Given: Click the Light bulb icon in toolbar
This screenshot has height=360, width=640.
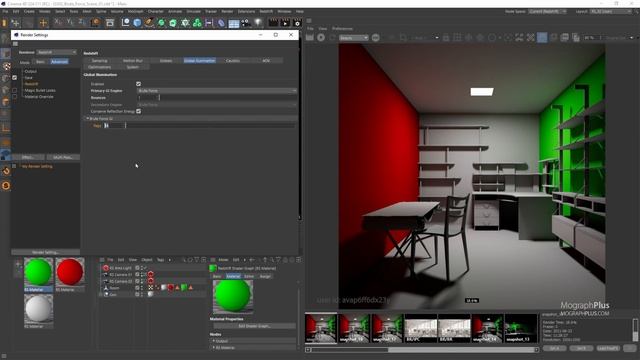Looking at the screenshot, I should pyautogui.click(x=258, y=22).
